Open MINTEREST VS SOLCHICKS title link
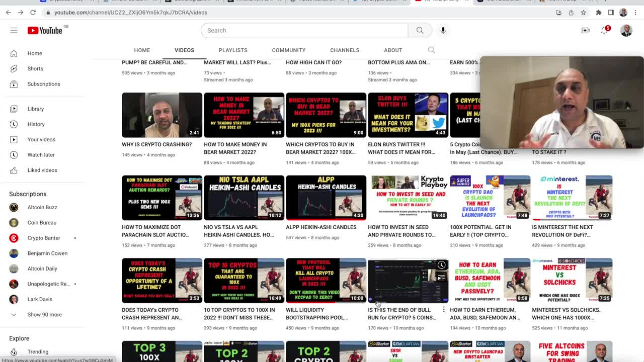Image resolution: width=644 pixels, height=362 pixels. click(x=566, y=314)
